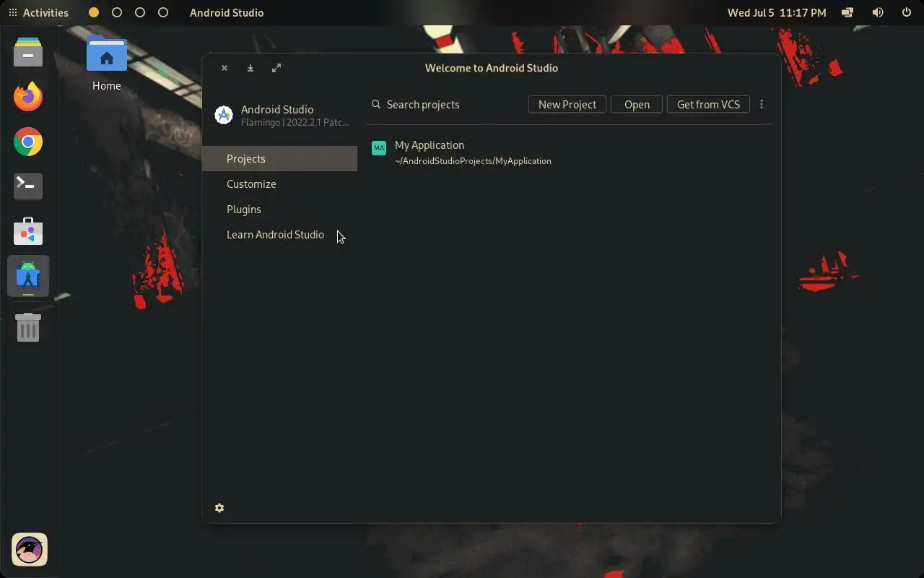
Task: Click the search magnifier icon
Action: [x=376, y=105]
